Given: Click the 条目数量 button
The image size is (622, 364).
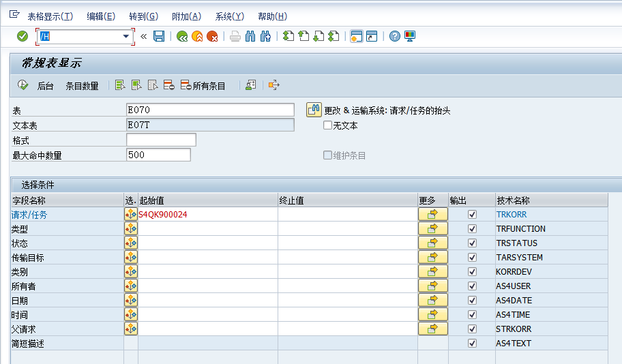Looking at the screenshot, I should tap(82, 86).
